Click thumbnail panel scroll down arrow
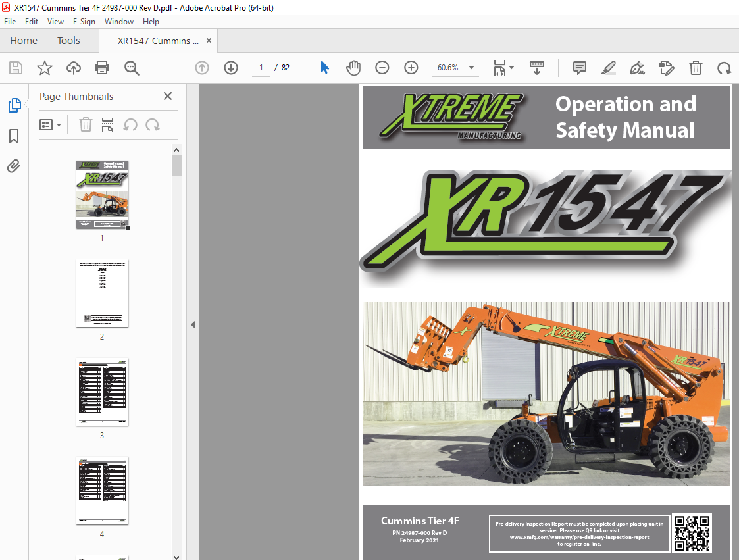Image resolution: width=739 pixels, height=560 pixels. coord(177,557)
